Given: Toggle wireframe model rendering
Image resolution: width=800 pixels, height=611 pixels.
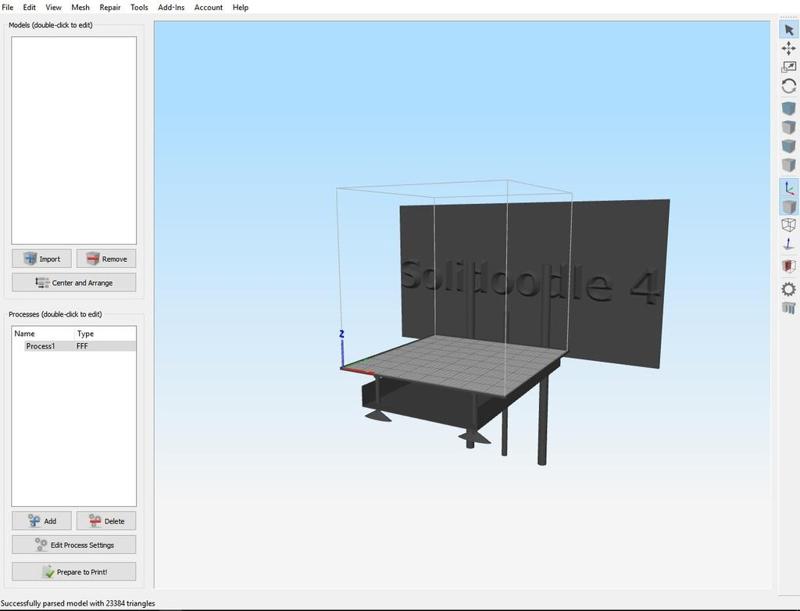Looking at the screenshot, I should [x=789, y=225].
